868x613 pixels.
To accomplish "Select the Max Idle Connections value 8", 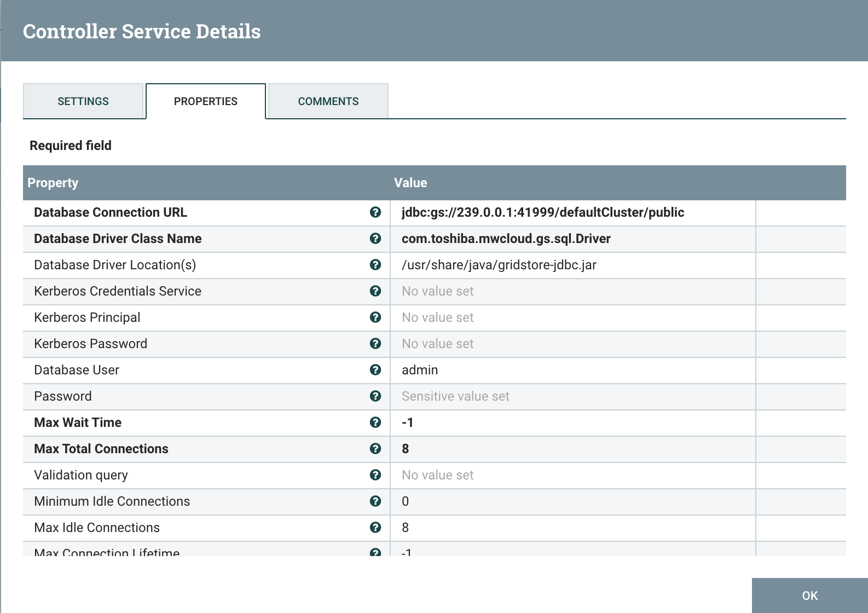I will tap(406, 528).
